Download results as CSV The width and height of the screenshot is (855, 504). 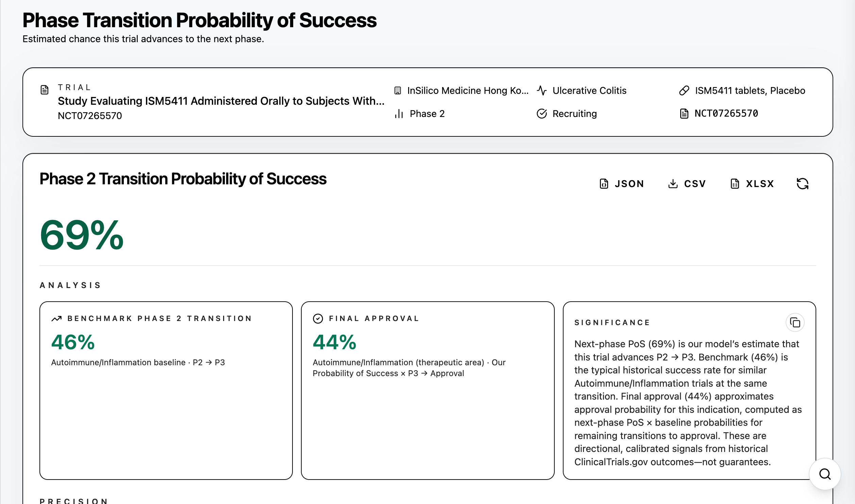(x=687, y=184)
